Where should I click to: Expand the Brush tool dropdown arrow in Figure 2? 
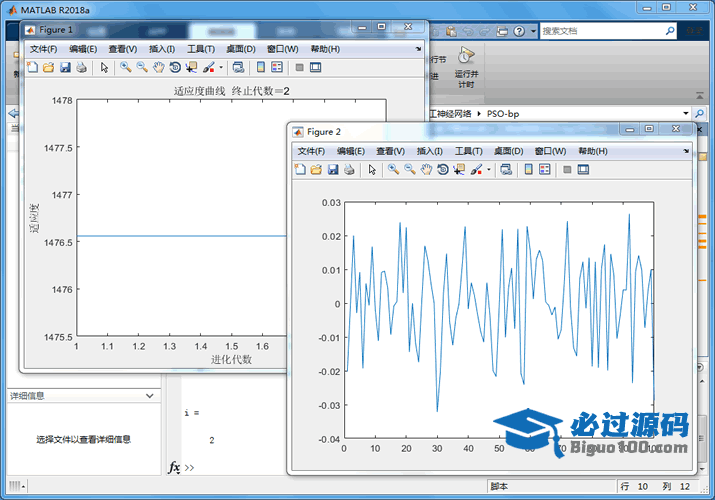coord(489,171)
